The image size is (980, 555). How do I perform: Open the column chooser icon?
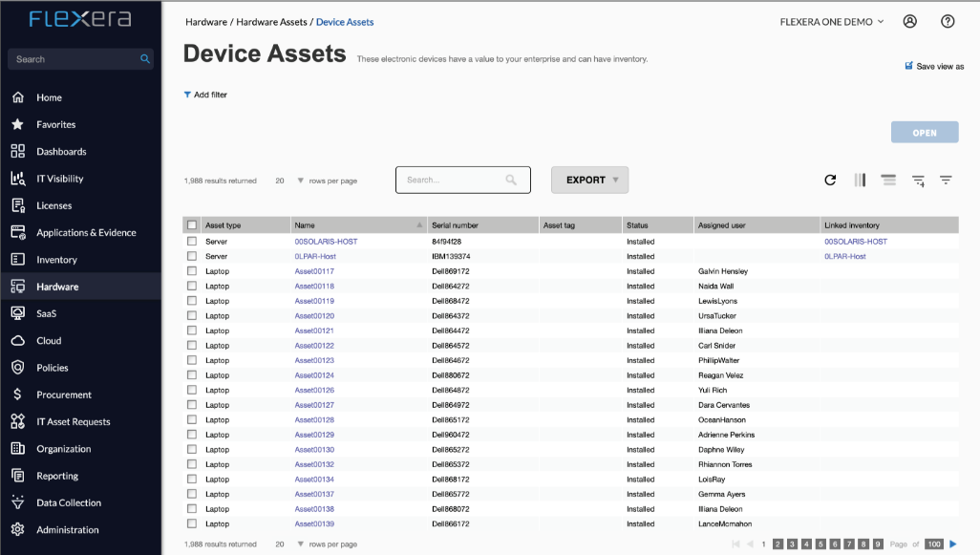(x=860, y=180)
